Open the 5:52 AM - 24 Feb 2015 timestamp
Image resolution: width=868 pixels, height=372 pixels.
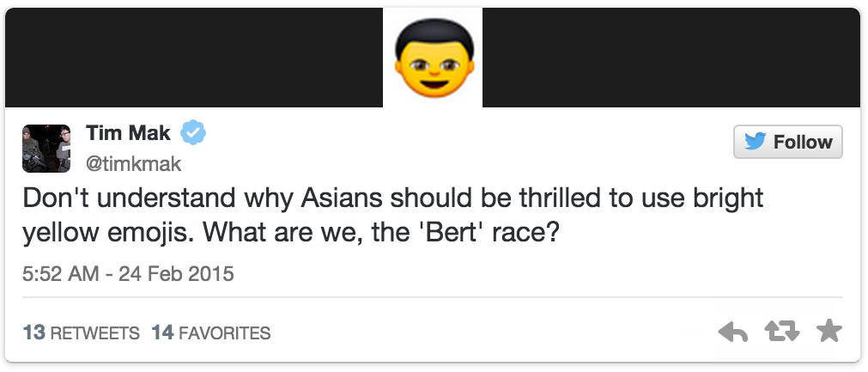(128, 275)
